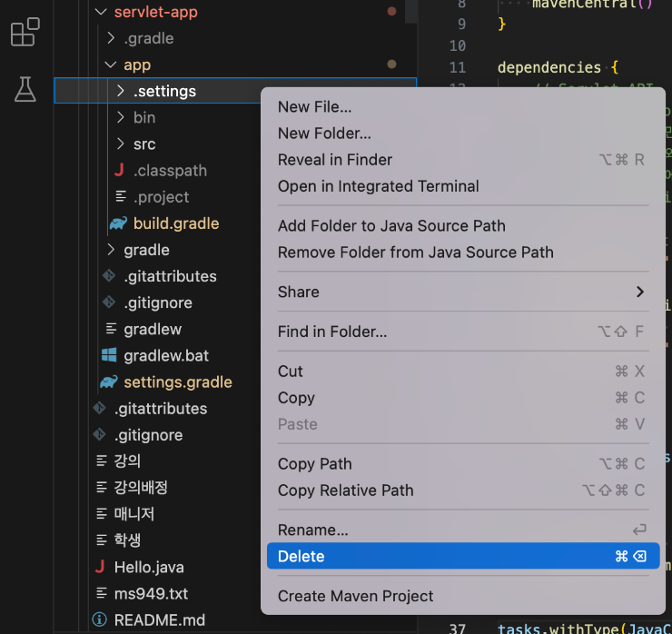Click line number 11 in editor gutter

point(458,67)
